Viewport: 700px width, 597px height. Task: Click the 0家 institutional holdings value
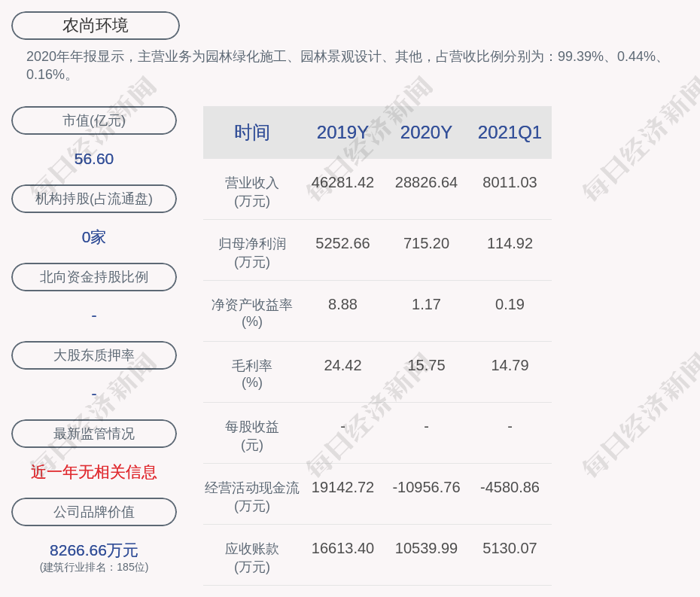coord(94,237)
